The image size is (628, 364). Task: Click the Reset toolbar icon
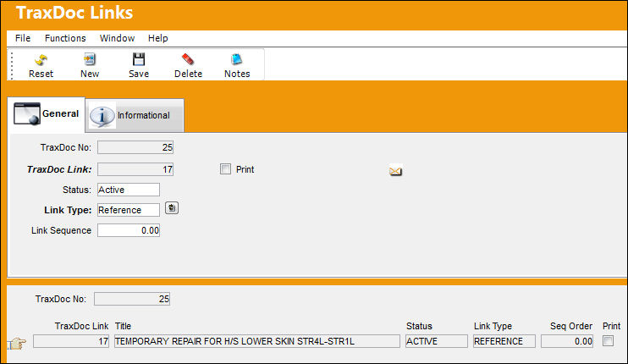[41, 66]
